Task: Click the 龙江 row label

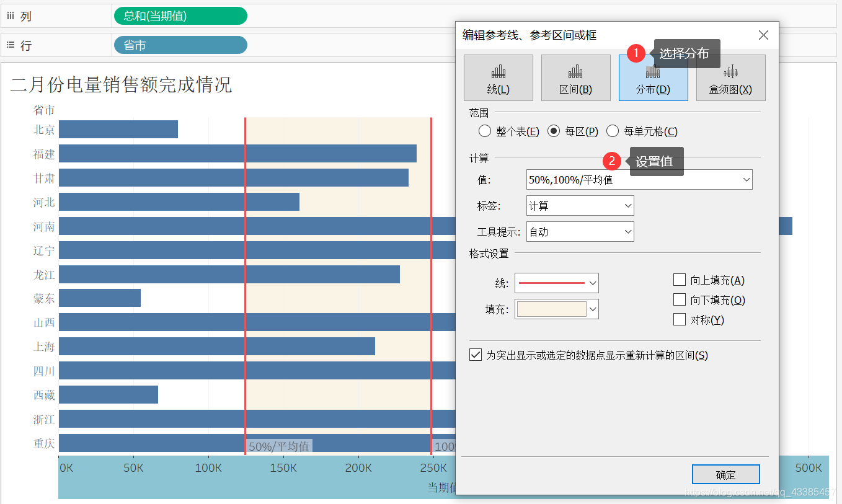Action: (x=44, y=275)
